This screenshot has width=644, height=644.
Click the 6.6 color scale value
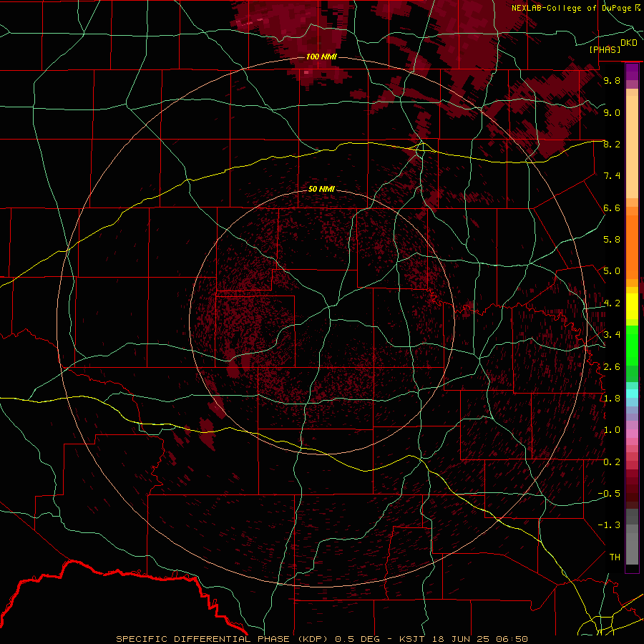click(x=612, y=208)
